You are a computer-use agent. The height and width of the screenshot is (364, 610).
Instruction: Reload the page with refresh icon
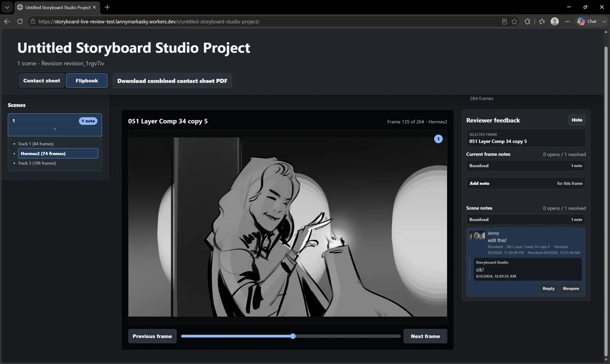[20, 21]
